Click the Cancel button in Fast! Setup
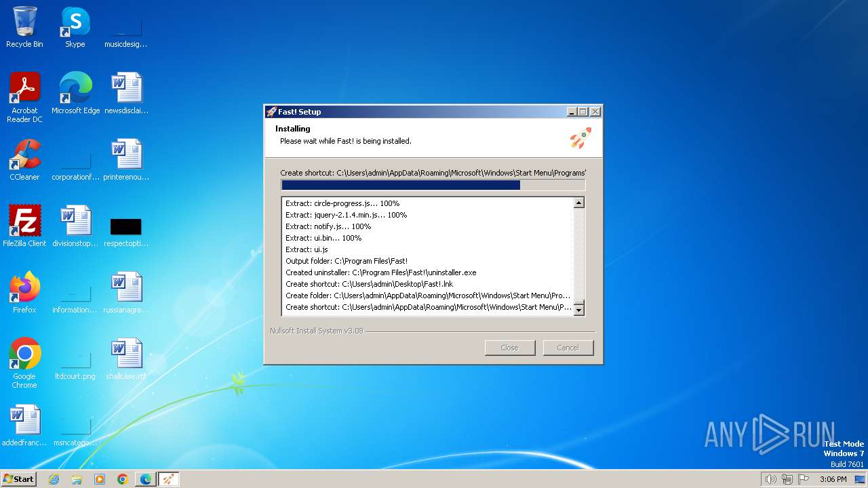Screen dimensions: 868x488 568,348
